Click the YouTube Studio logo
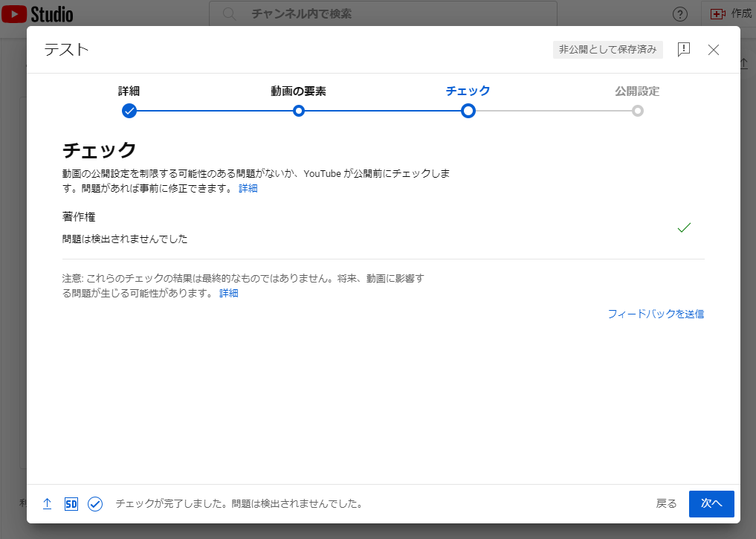756x539 pixels. click(x=38, y=14)
